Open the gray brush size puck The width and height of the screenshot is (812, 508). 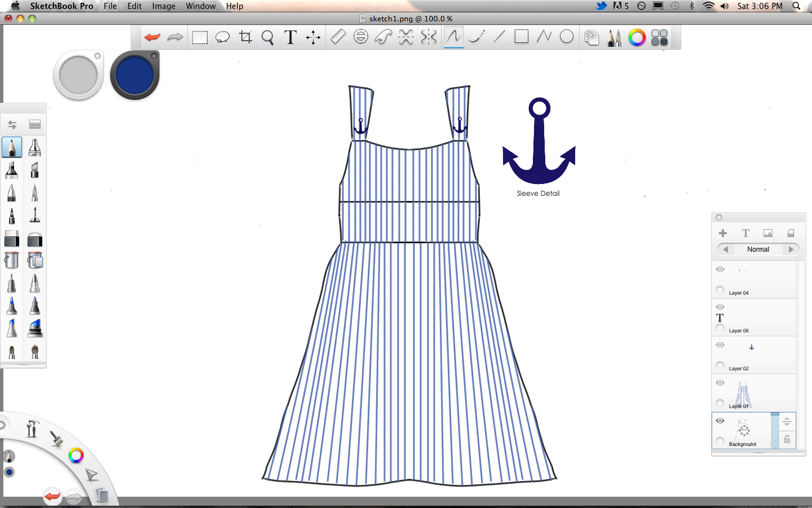[x=78, y=76]
